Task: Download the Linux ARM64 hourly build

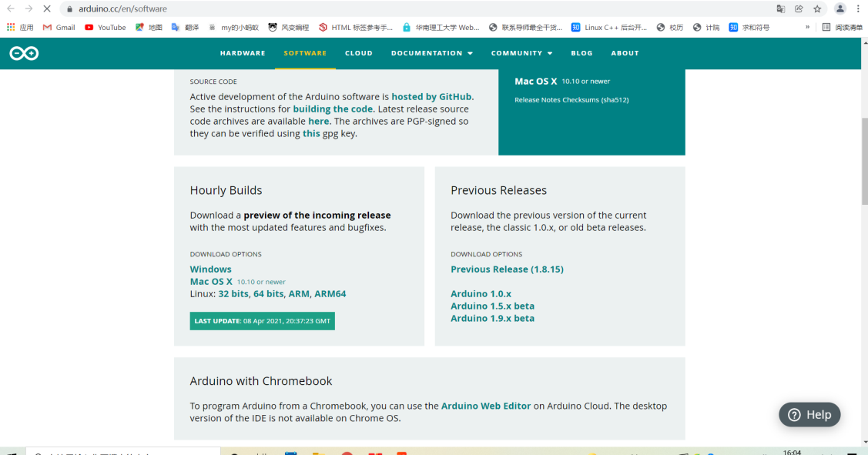Action: [330, 294]
